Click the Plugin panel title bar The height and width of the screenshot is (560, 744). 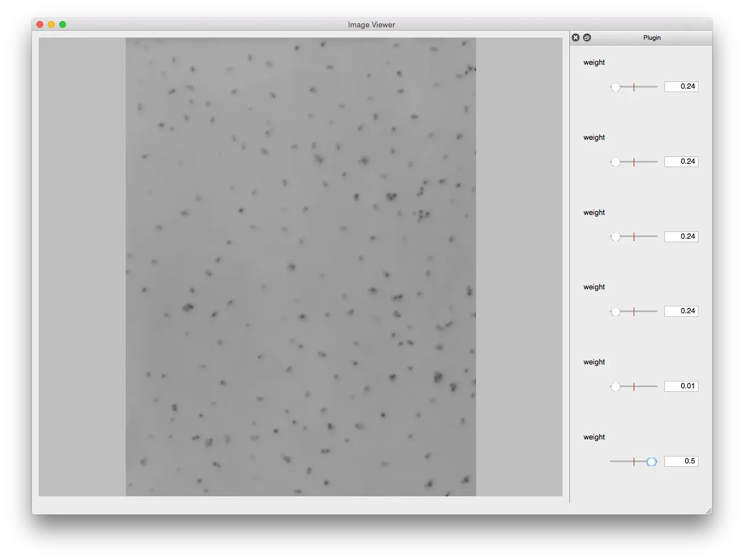(x=652, y=38)
